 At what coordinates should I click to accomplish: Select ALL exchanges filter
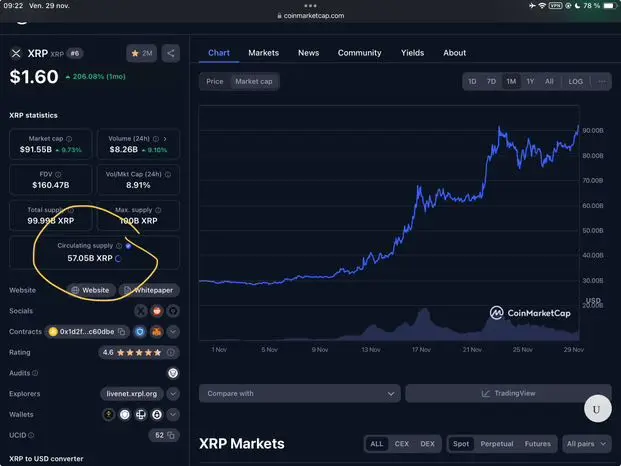(x=377, y=444)
